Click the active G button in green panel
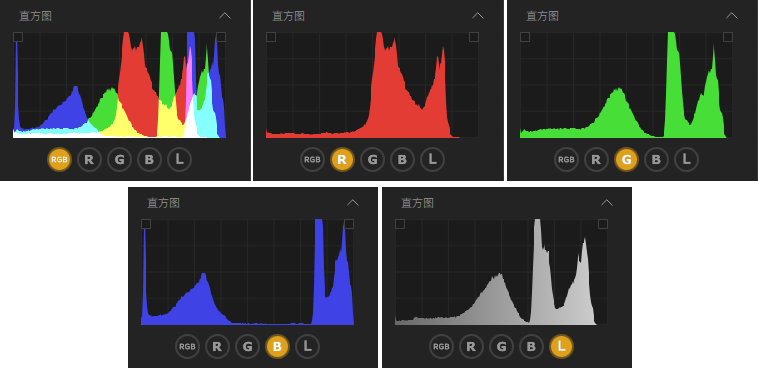The height and width of the screenshot is (369, 758). (x=627, y=160)
